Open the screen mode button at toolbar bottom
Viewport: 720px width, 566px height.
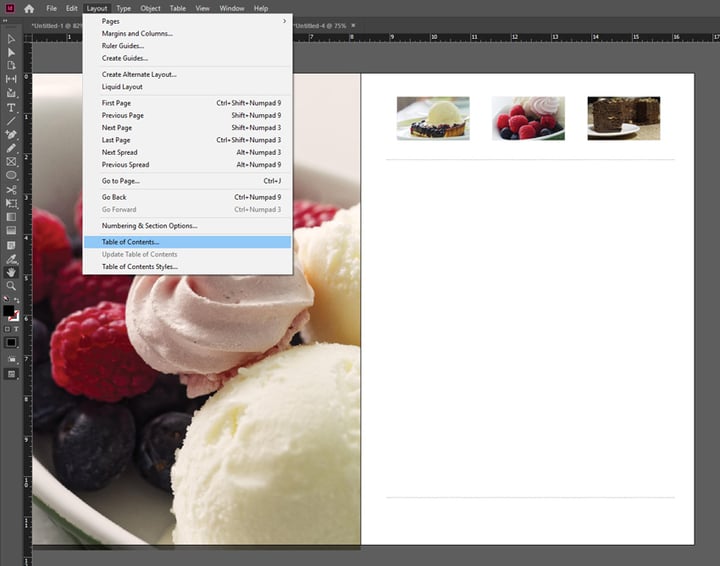[x=11, y=374]
